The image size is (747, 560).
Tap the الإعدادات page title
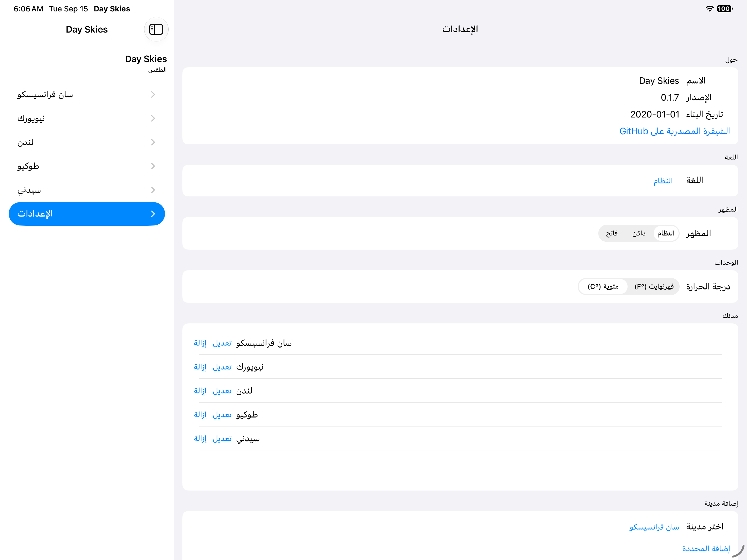(460, 29)
